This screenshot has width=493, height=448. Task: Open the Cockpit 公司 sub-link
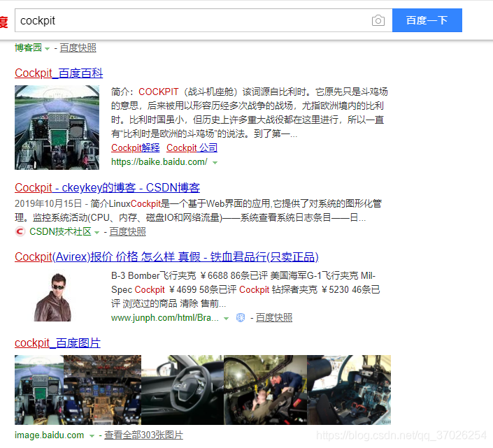click(x=192, y=147)
